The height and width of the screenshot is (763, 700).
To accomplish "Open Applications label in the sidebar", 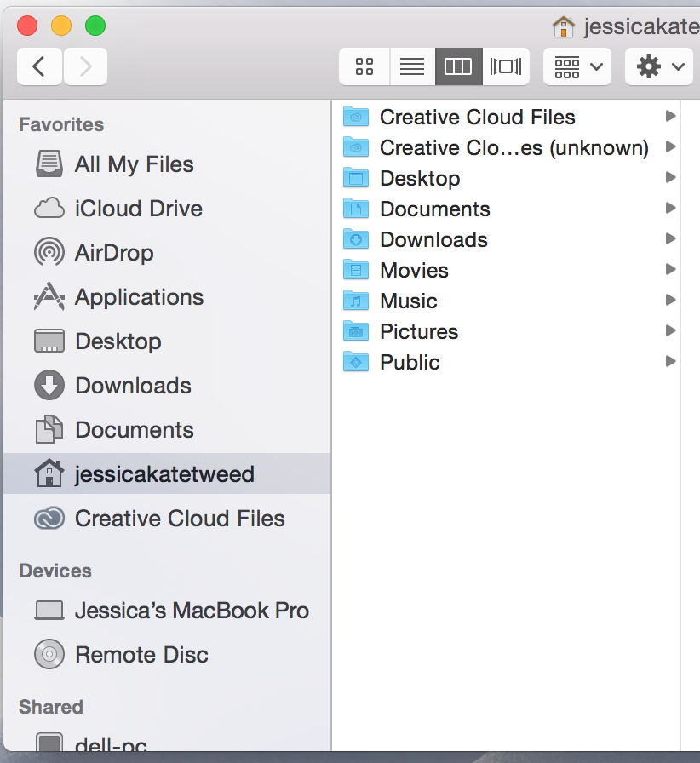I will [139, 297].
